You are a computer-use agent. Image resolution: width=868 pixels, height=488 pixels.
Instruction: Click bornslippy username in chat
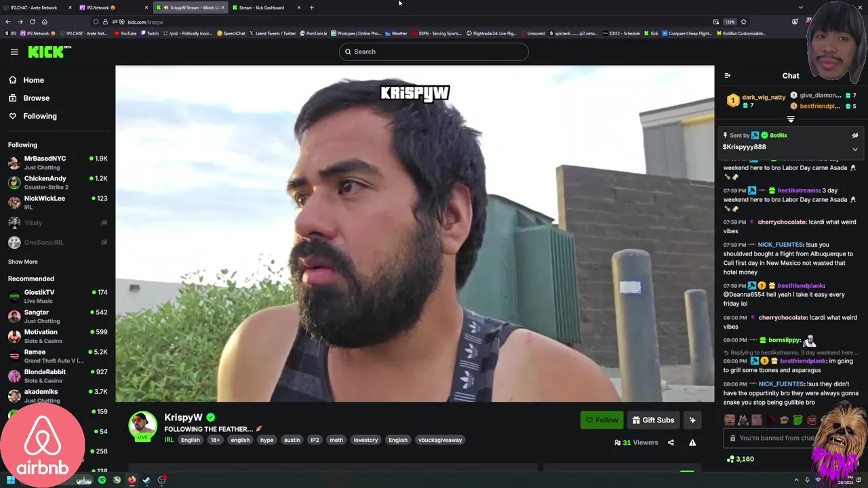784,340
